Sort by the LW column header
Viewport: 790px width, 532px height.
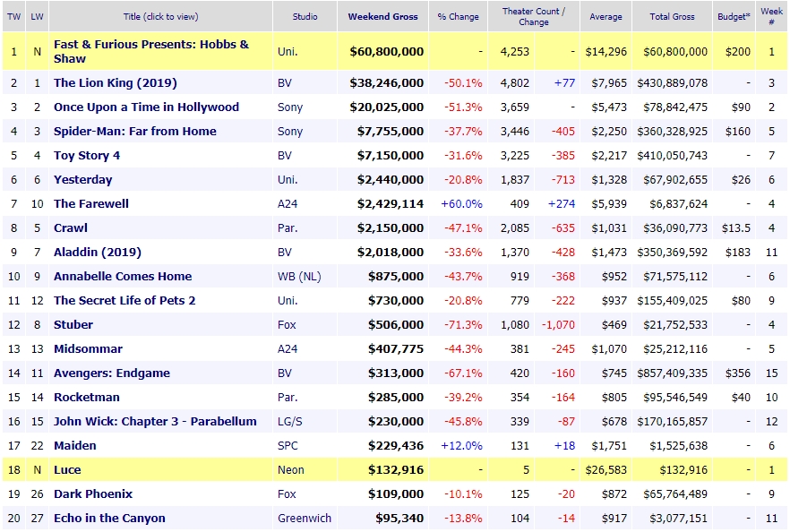click(38, 17)
